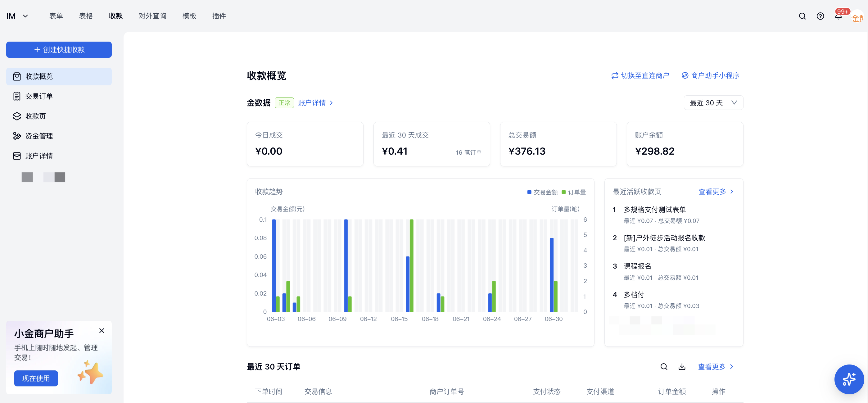Switch to the 表单 tab
Image resolution: width=868 pixels, height=403 pixels.
tap(56, 16)
